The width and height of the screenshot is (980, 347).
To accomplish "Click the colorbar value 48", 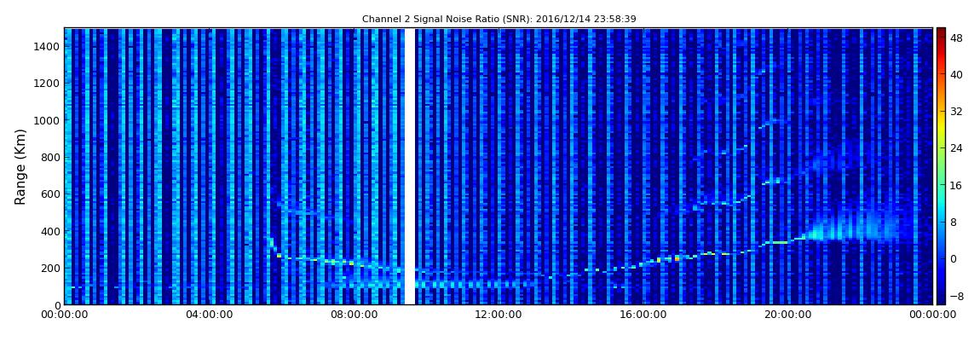I will pyautogui.click(x=957, y=38).
